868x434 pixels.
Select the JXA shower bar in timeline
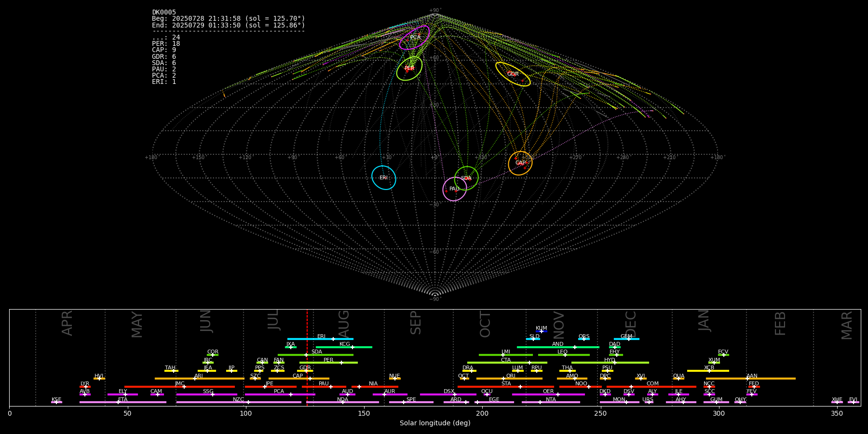coord(291,347)
